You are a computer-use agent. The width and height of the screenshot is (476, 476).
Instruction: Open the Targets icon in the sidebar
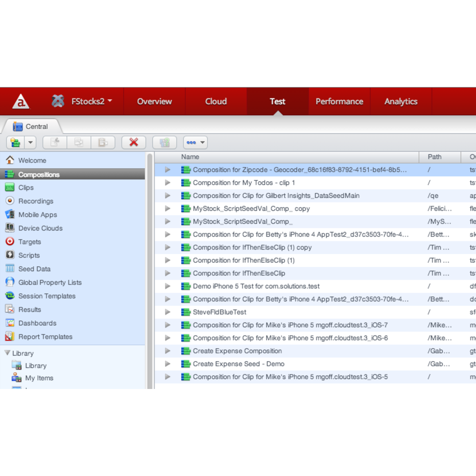pyautogui.click(x=10, y=241)
